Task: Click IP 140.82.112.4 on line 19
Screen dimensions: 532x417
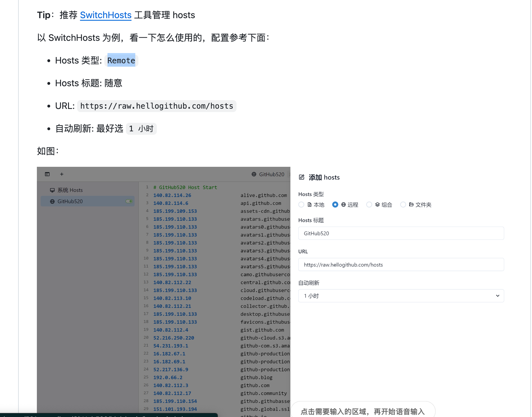Action: (x=171, y=330)
